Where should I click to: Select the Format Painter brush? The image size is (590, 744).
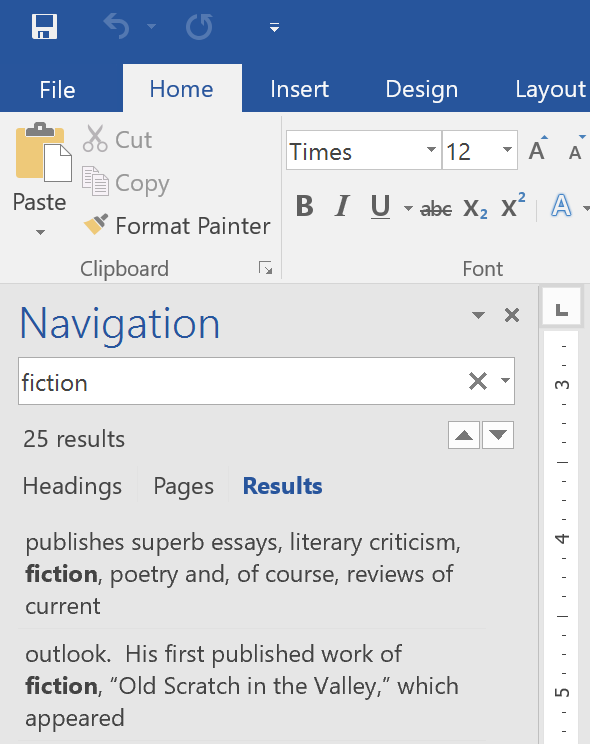click(x=177, y=225)
